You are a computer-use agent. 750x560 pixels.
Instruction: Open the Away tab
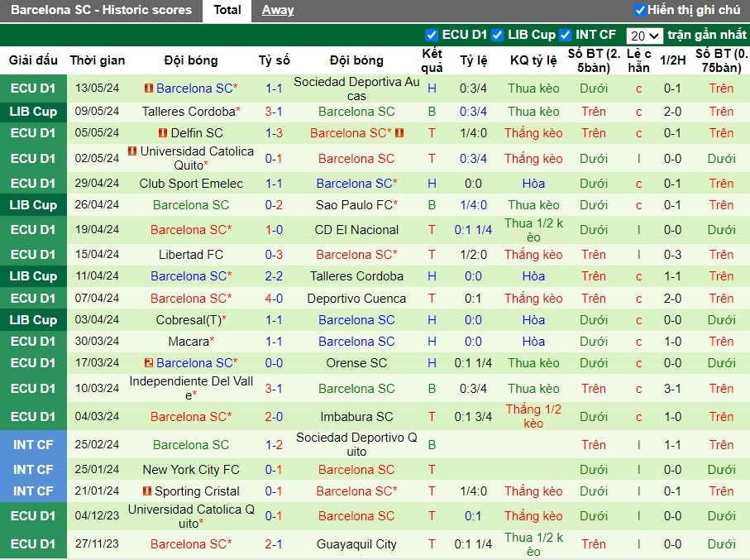278,10
